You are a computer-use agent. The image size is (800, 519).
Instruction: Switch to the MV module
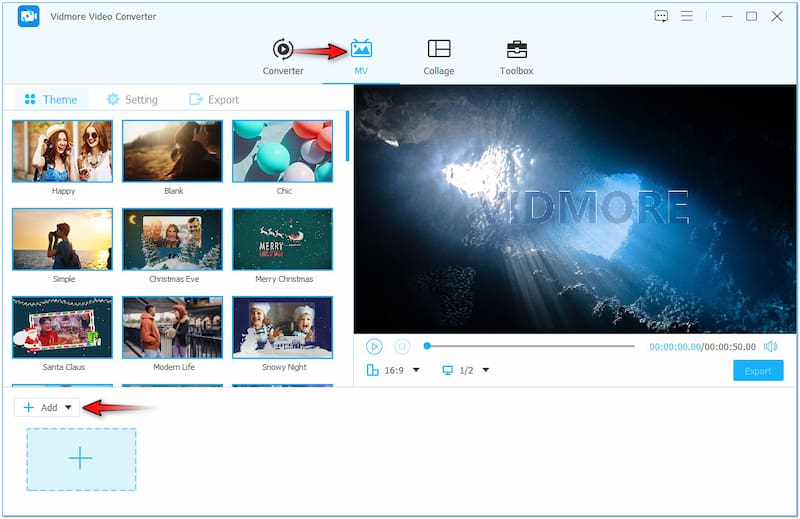[361, 57]
